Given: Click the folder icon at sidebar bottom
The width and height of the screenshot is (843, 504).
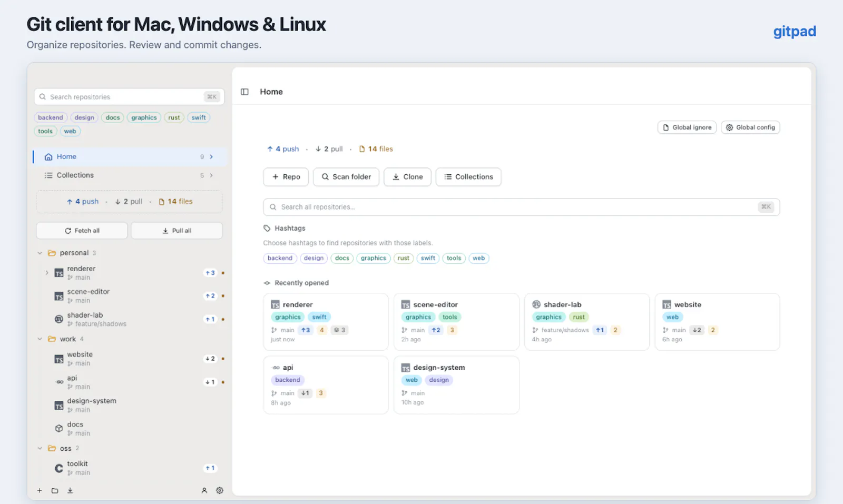Looking at the screenshot, I should click(55, 490).
